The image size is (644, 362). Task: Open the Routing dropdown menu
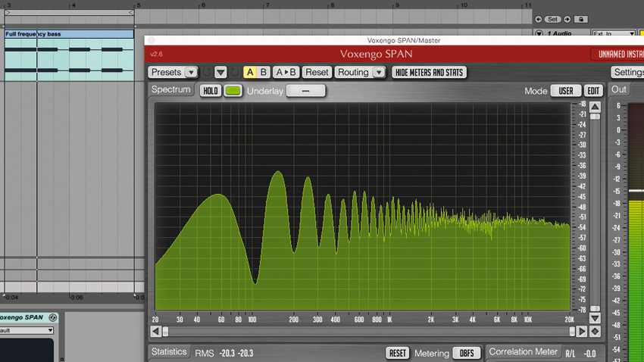[360, 72]
